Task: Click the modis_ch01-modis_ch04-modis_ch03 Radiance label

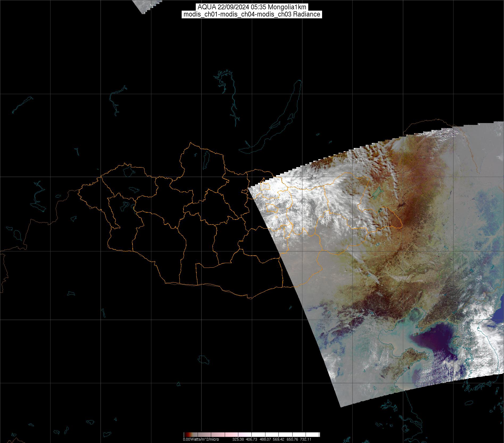Action: [x=252, y=14]
